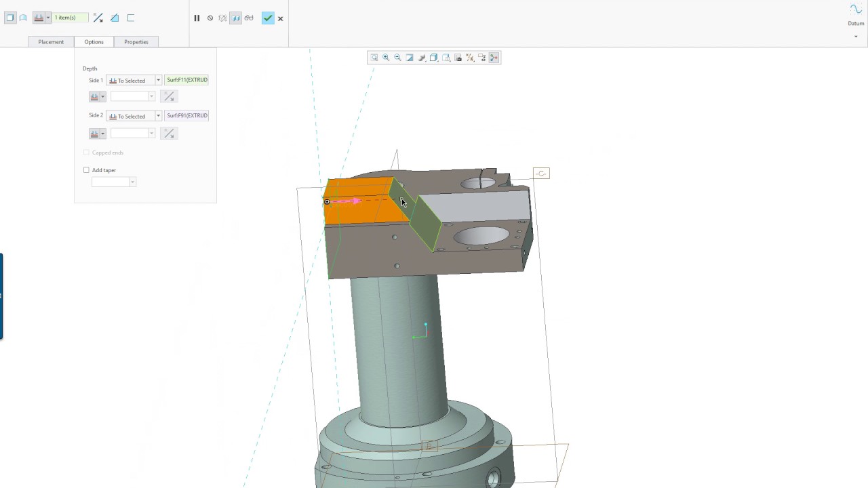This screenshot has width=868, height=488.
Task: Click the Zoom In icon
Action: pos(386,58)
